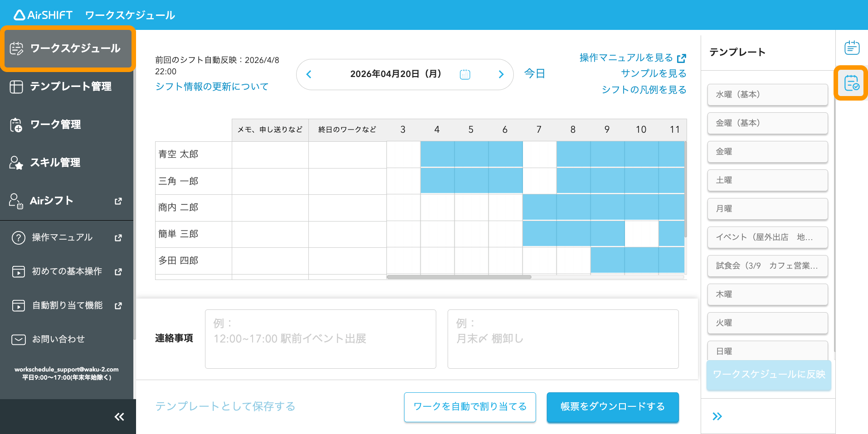Select the 月曜 template

coord(767,209)
